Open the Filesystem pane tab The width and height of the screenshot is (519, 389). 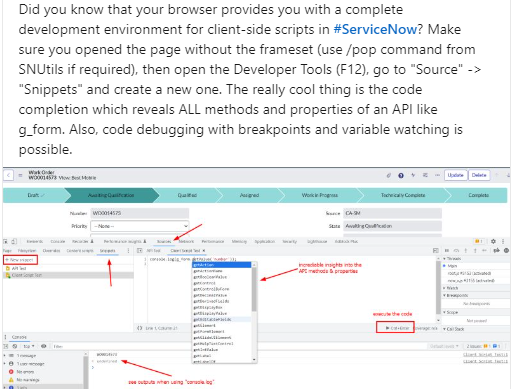tap(27, 251)
